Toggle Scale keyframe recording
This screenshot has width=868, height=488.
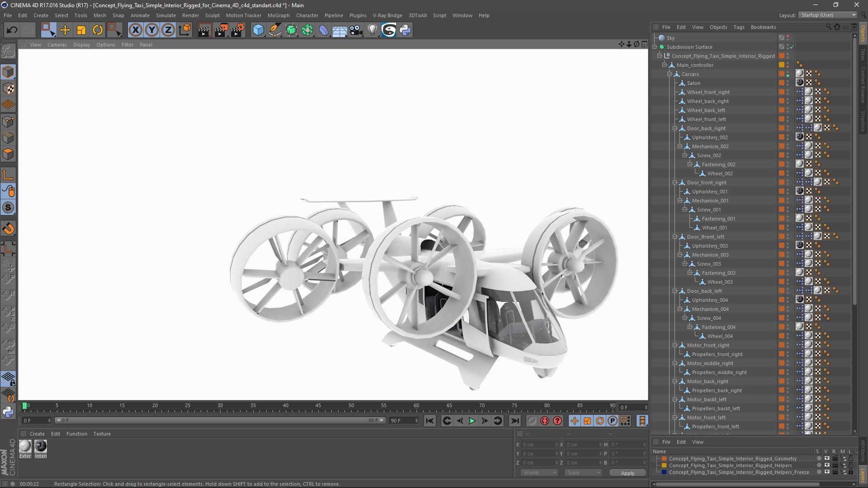(587, 421)
